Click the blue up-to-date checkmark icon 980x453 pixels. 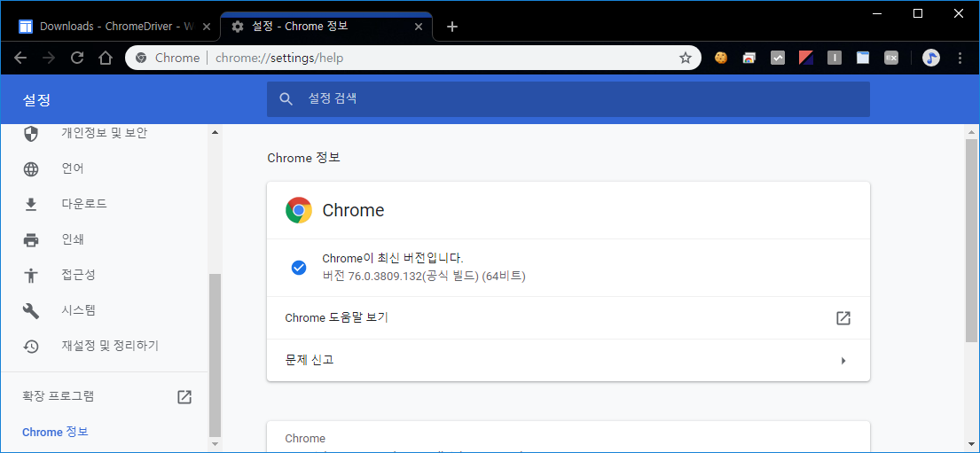pos(299,268)
